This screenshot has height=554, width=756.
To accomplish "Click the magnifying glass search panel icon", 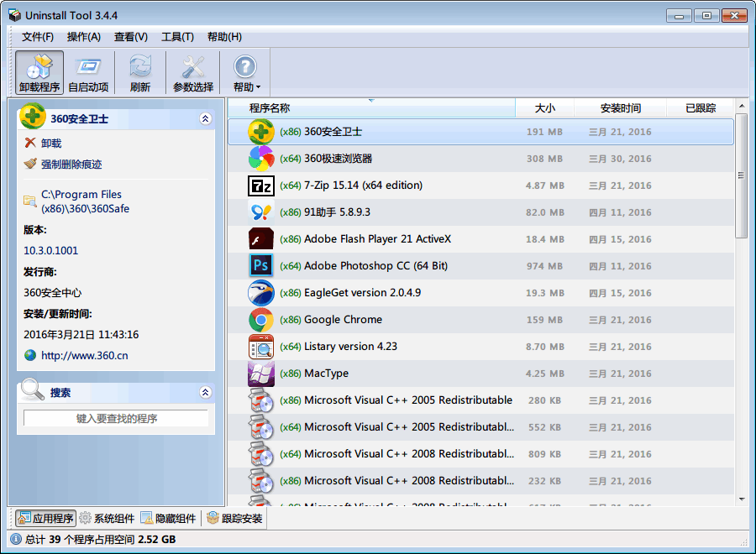I will (x=33, y=389).
